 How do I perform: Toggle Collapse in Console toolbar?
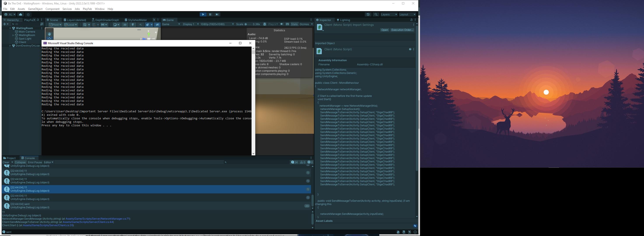pyautogui.click(x=20, y=162)
